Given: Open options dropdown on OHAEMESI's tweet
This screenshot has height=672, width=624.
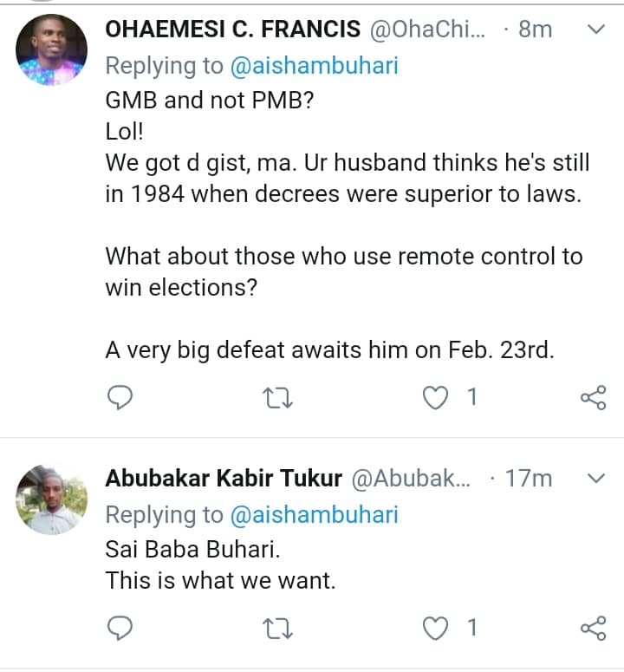Looking at the screenshot, I should pyautogui.click(x=596, y=30).
